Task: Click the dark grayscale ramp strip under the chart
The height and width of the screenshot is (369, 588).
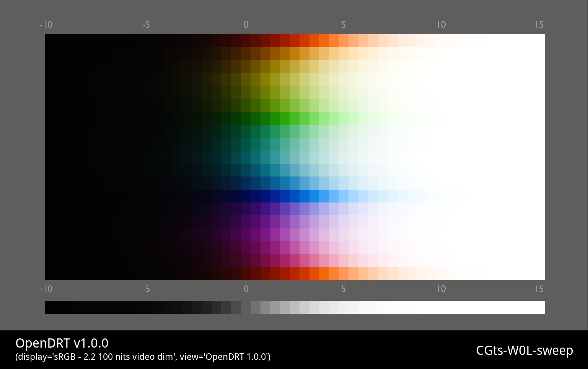Action: click(x=143, y=307)
